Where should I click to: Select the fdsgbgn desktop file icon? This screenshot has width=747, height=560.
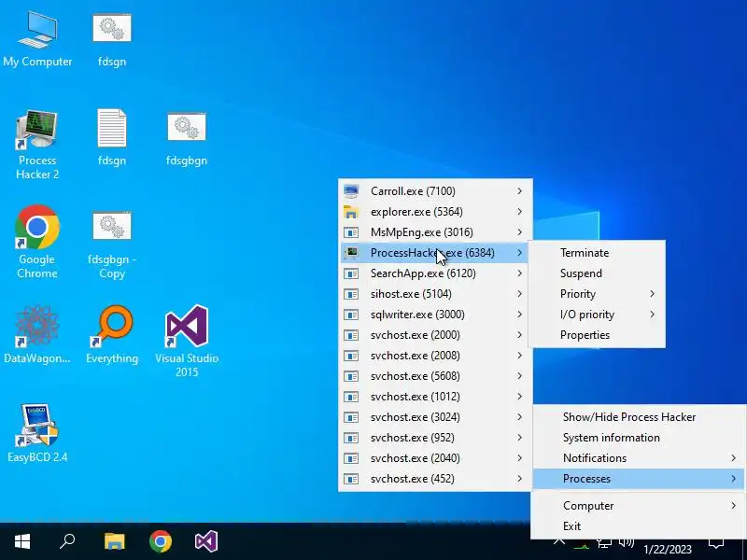tap(187, 138)
